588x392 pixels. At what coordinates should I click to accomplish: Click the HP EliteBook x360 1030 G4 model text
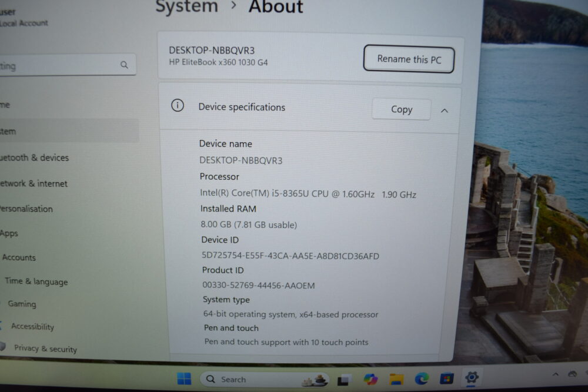[x=218, y=62]
